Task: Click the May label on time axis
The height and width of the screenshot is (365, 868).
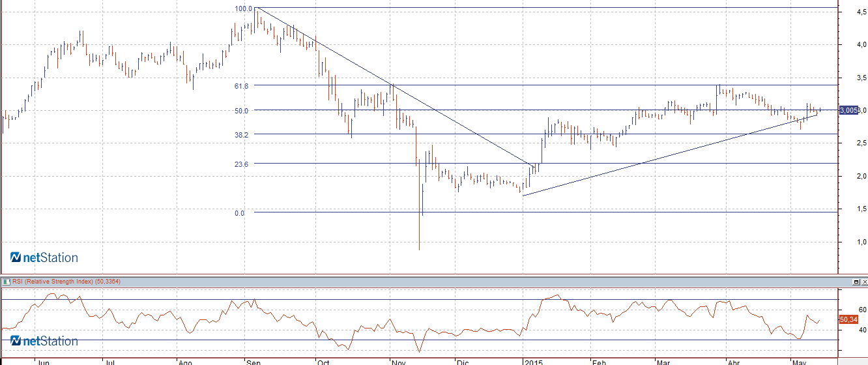Action: (798, 361)
